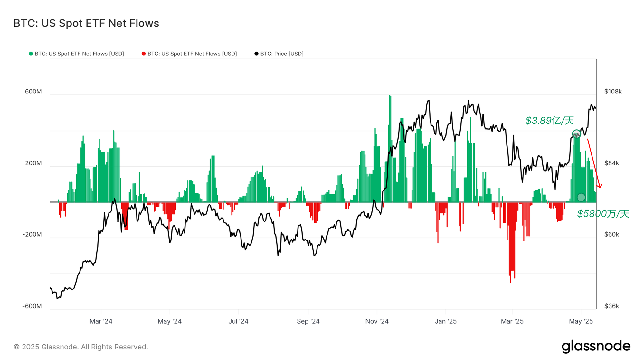Click the upper circle marker near $3.89亿
Viewport: 644px width, 363px height.
576,134
